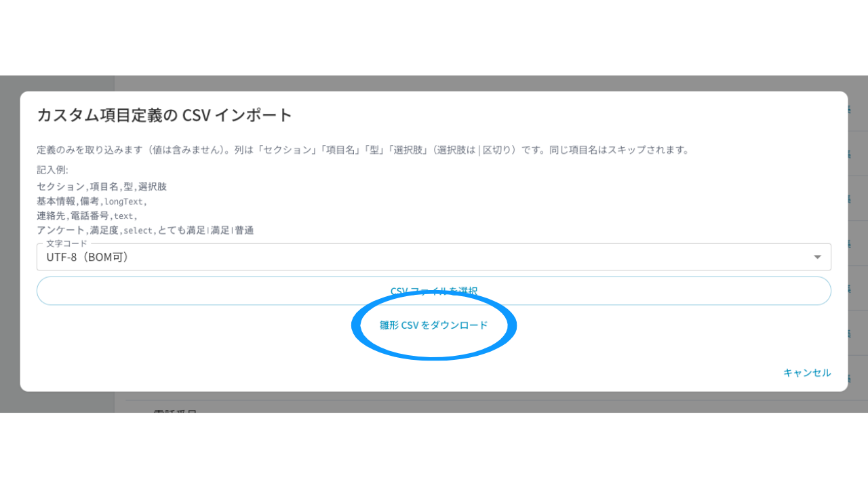Click the topmost row icon peeking right of dialog

[x=848, y=110]
